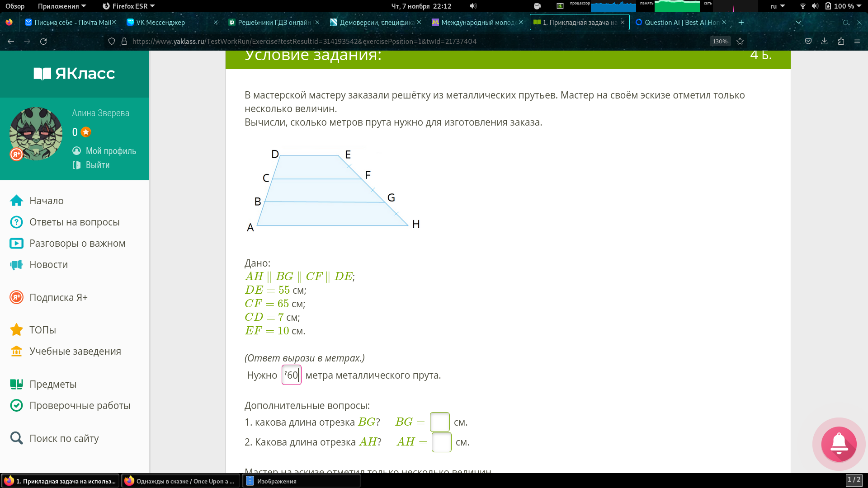Switch to Решебники ГДЗ онлайн tab
Image resolution: width=868 pixels, height=488 pixels.
(x=274, y=22)
